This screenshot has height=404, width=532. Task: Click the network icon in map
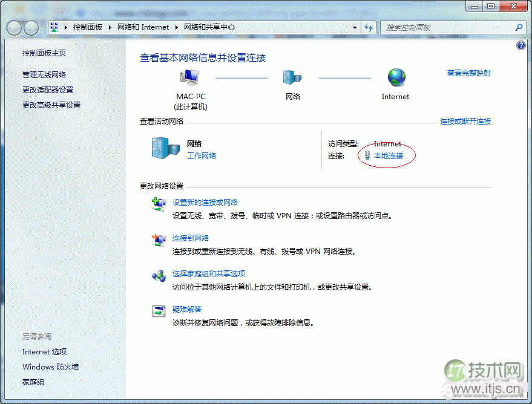coord(292,77)
